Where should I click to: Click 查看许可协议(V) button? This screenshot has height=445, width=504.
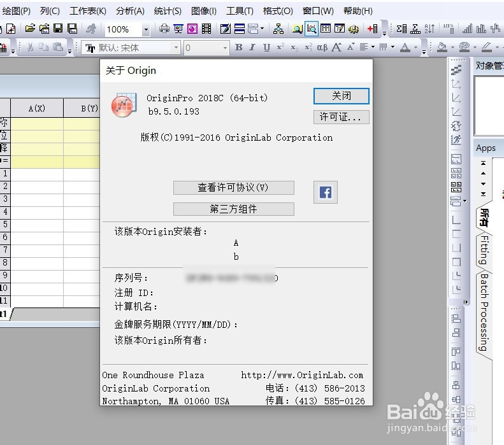[x=234, y=188]
